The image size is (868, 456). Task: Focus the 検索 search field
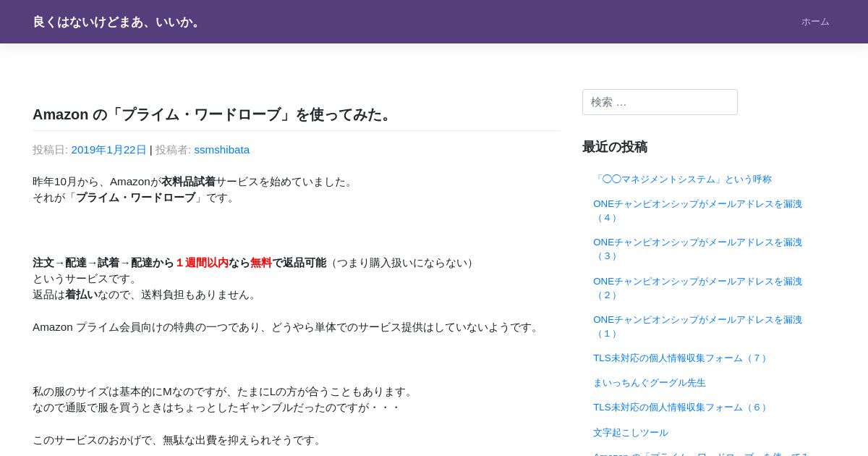660,102
